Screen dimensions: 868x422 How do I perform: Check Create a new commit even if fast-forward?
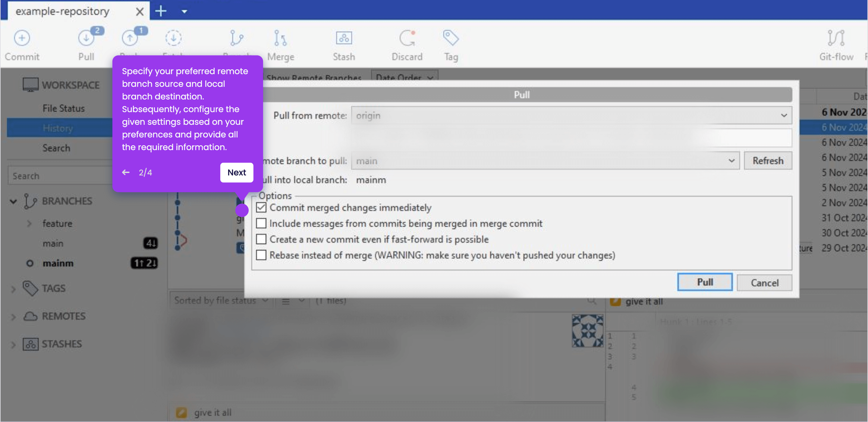tap(261, 239)
